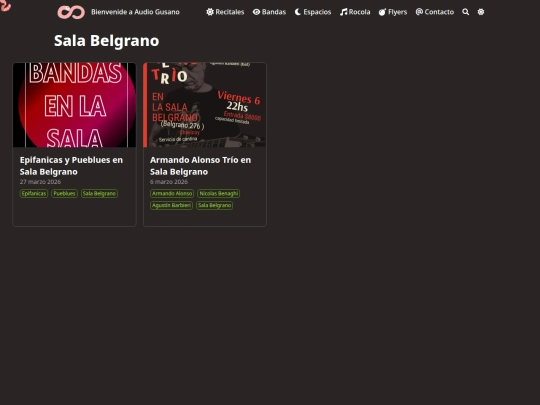This screenshot has width=540, height=405.
Task: Go to Bandas section
Action: (269, 12)
